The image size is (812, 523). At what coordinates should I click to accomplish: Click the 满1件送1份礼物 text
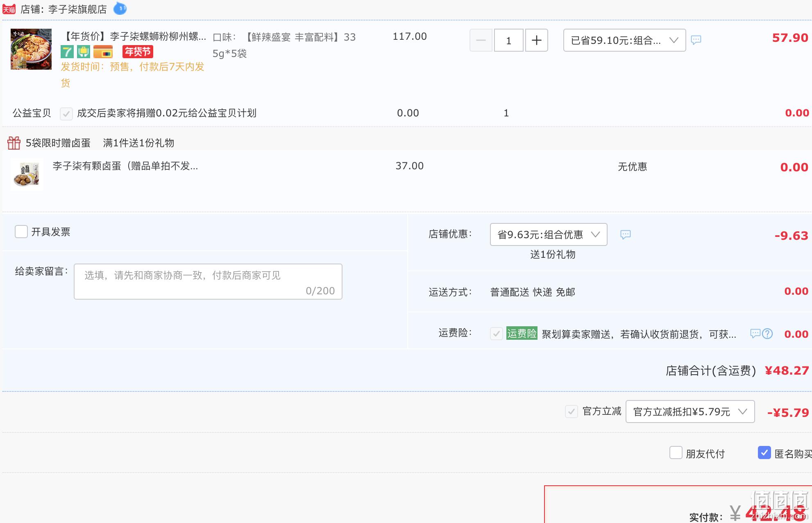coord(139,143)
